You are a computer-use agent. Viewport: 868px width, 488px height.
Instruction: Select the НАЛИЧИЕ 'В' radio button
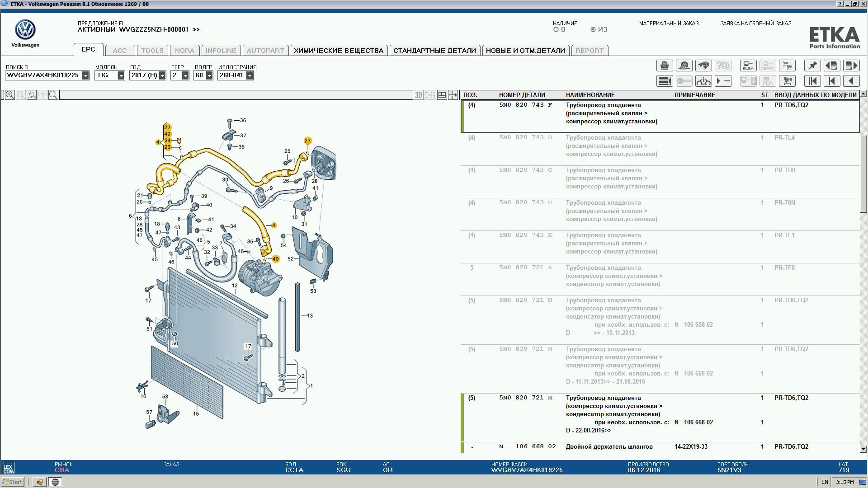[x=556, y=30]
